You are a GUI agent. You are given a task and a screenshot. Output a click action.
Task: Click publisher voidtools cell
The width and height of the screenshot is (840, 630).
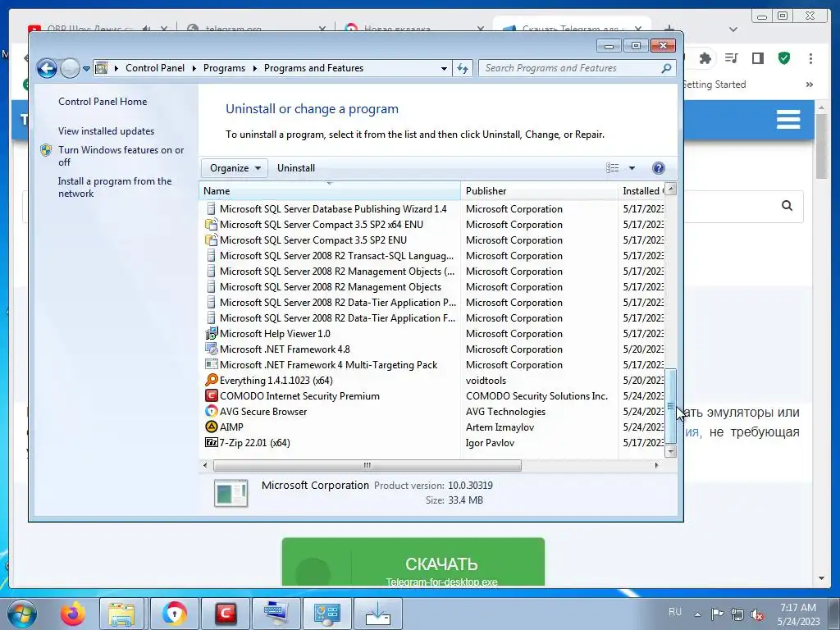click(x=486, y=381)
